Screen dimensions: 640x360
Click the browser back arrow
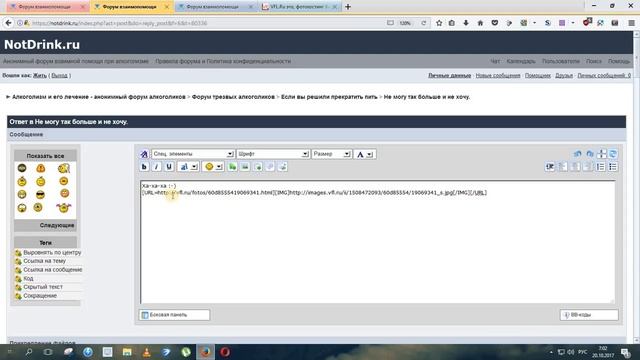pos(9,23)
